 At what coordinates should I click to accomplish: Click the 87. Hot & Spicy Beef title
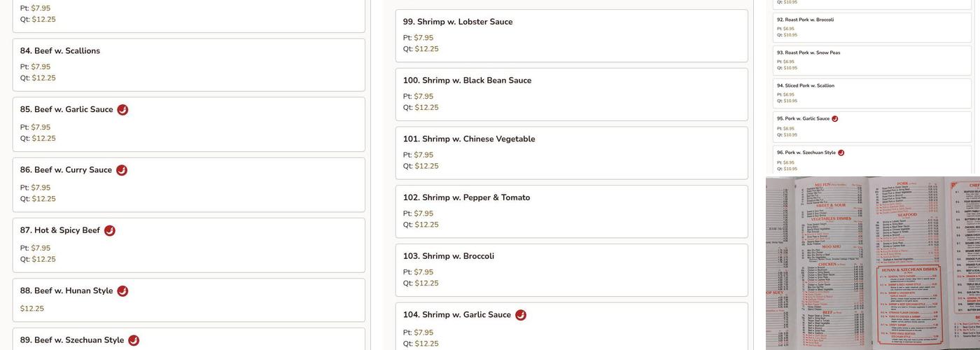point(60,230)
